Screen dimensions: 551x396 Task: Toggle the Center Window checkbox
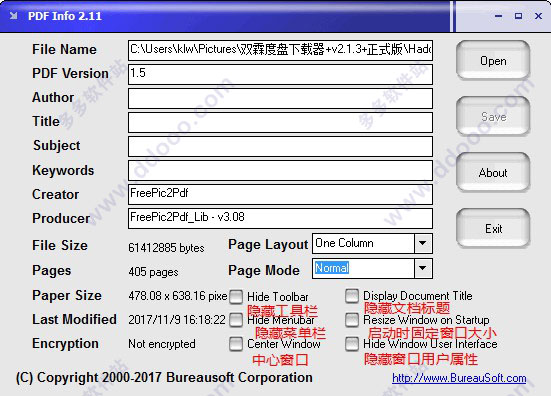(236, 344)
